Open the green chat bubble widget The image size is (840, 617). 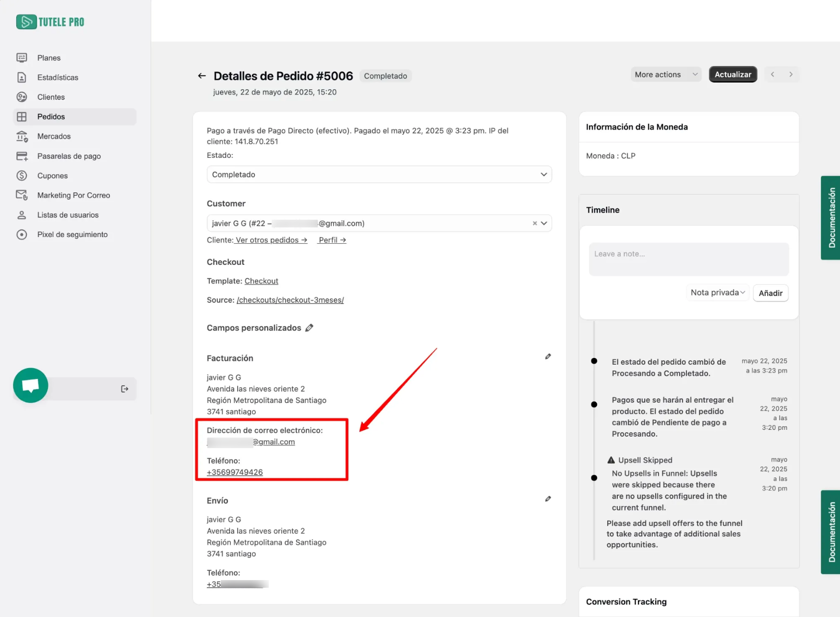pos(31,385)
